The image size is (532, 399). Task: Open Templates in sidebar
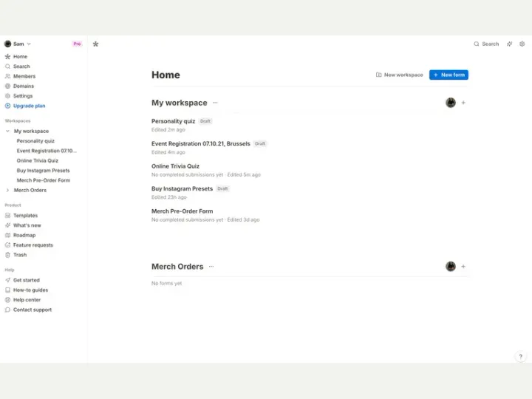[x=25, y=216]
